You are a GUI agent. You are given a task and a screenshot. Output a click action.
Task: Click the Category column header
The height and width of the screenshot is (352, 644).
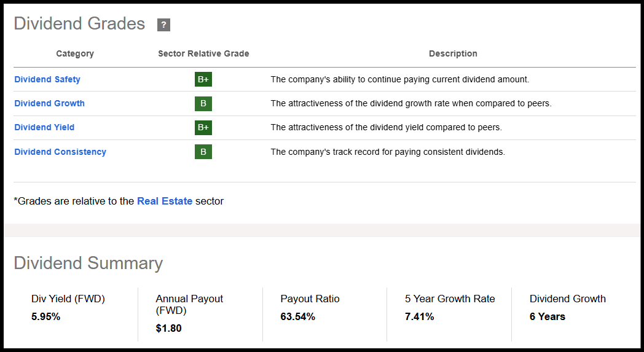tap(75, 53)
